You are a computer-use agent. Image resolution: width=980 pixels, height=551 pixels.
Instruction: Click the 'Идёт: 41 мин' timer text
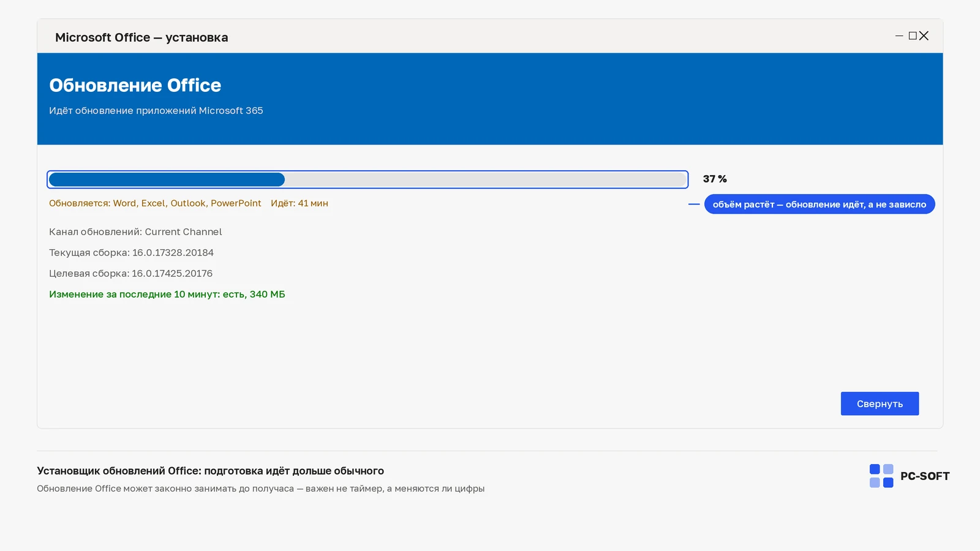click(x=300, y=203)
